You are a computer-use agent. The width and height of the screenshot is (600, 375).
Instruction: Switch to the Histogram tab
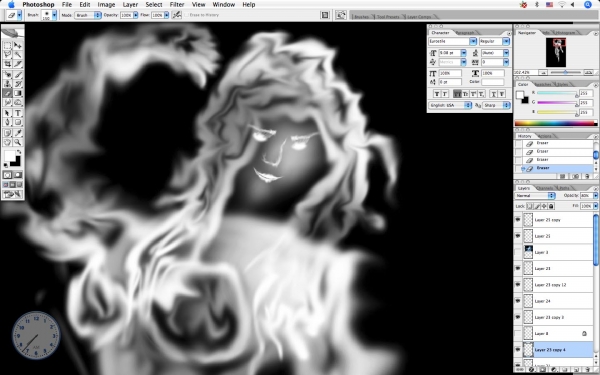click(565, 33)
